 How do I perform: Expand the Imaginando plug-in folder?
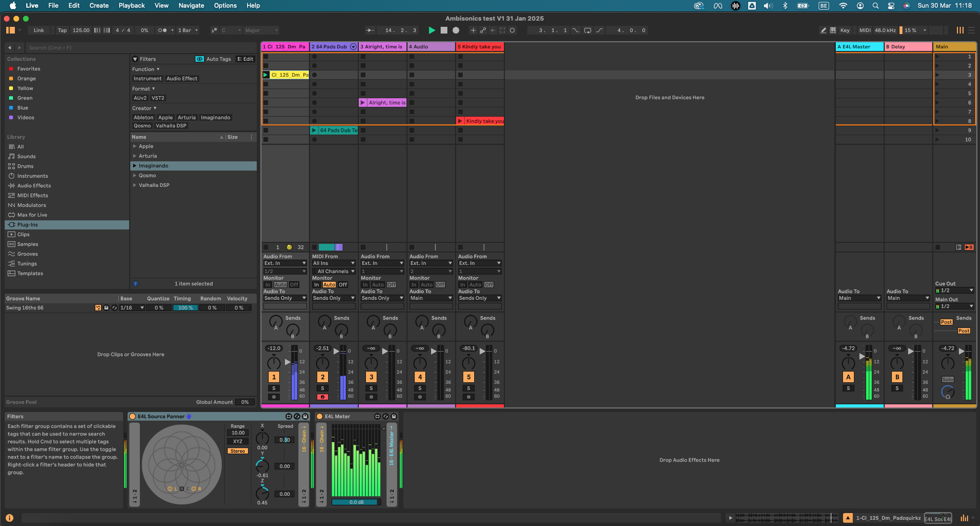point(135,166)
